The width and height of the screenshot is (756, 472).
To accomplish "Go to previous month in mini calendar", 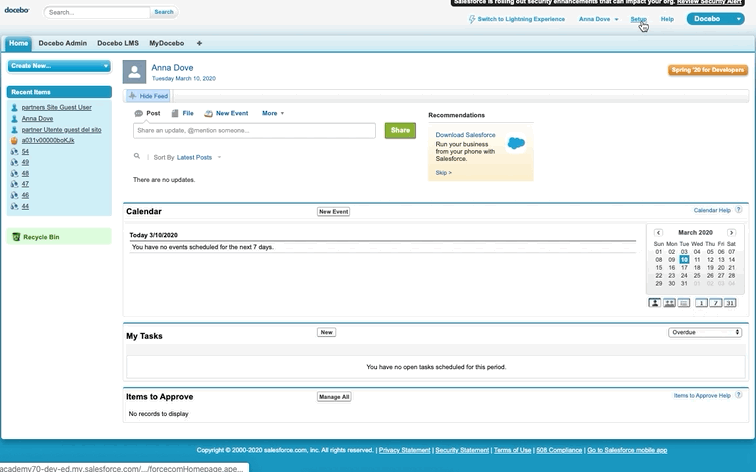I will click(x=659, y=232).
